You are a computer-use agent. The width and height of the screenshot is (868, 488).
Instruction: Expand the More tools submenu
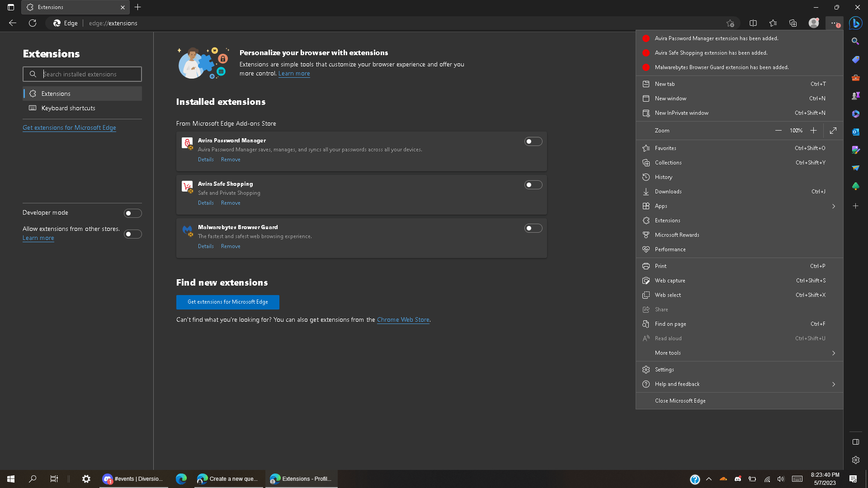point(833,353)
